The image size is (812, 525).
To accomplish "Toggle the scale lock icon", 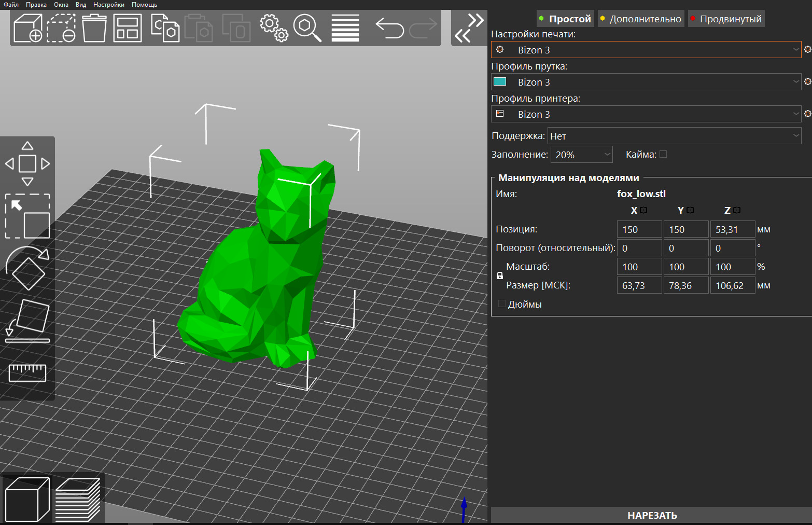I will pyautogui.click(x=500, y=276).
